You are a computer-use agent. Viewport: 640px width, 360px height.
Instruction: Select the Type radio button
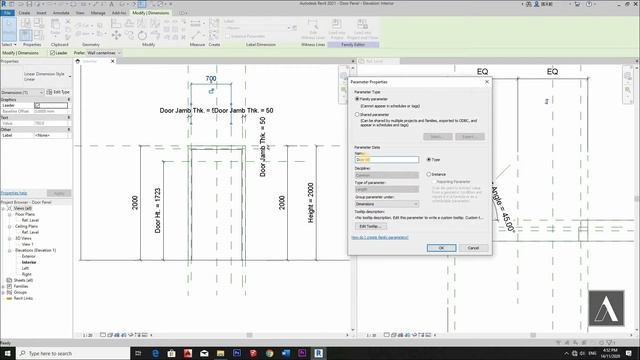429,160
